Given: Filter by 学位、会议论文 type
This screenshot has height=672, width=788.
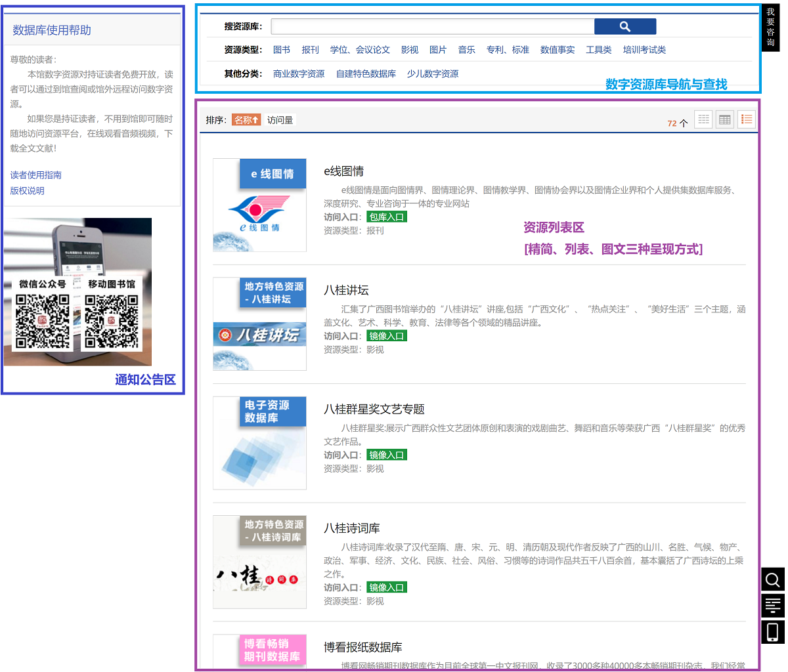Looking at the screenshot, I should tap(360, 50).
